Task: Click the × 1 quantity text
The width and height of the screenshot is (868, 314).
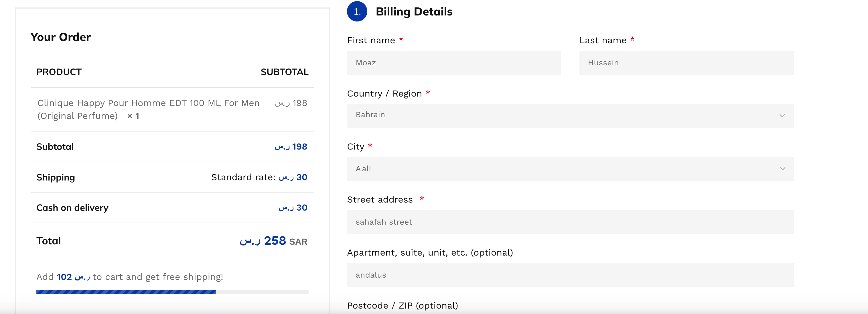Action: (x=133, y=116)
